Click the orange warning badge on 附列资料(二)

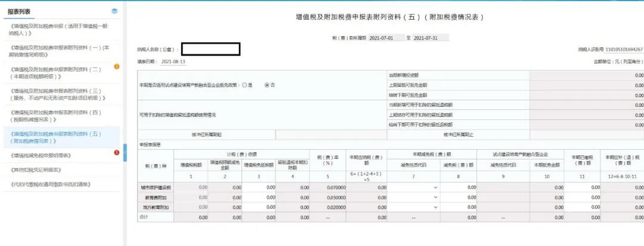117,66
